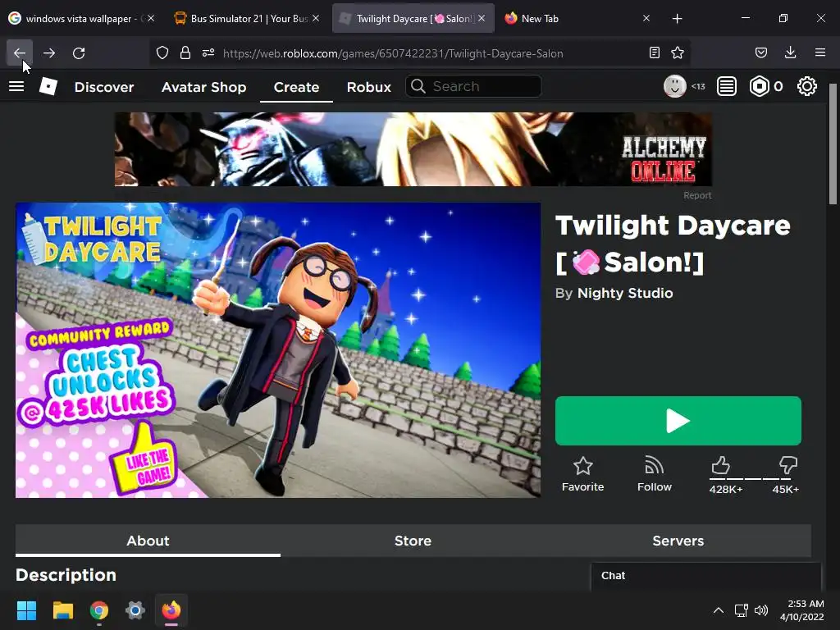This screenshot has height=630, width=840.
Task: Go back with the browser back arrow
Action: [x=20, y=53]
